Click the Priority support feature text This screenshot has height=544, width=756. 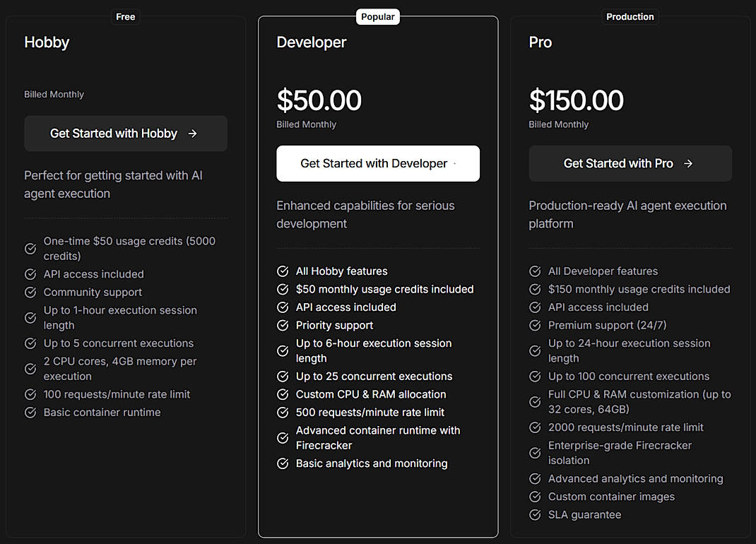335,326
